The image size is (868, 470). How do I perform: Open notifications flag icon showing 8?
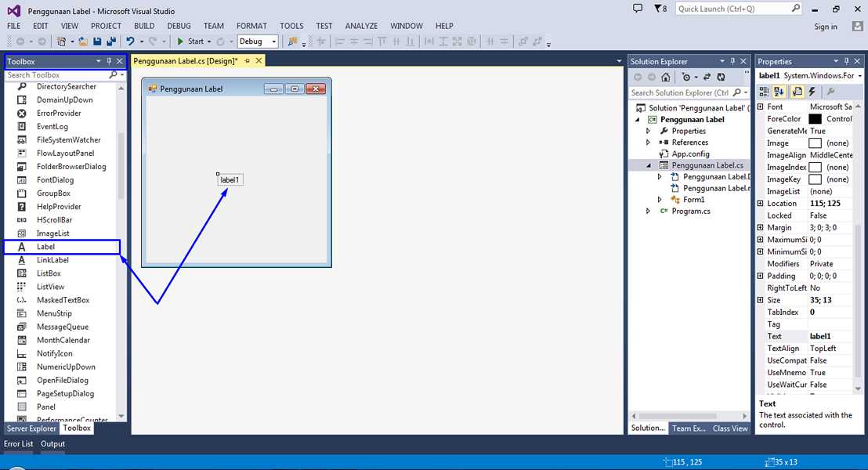[x=660, y=9]
